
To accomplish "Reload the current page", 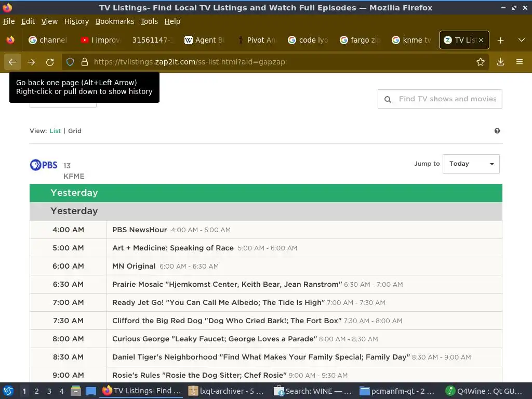I will [x=50, y=62].
